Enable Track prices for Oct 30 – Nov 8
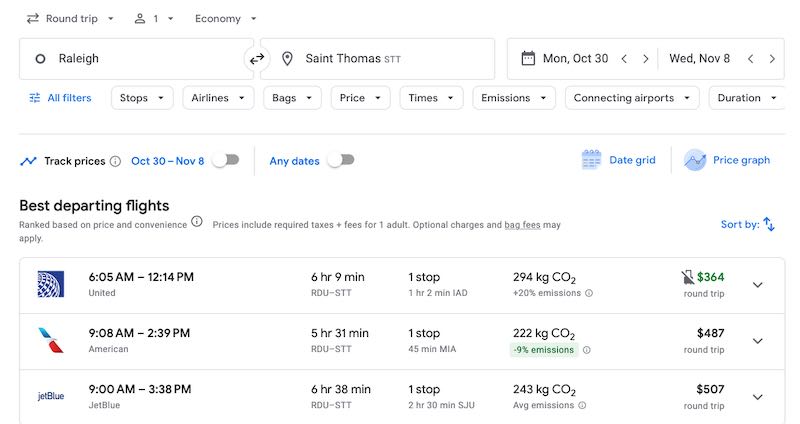 226,160
